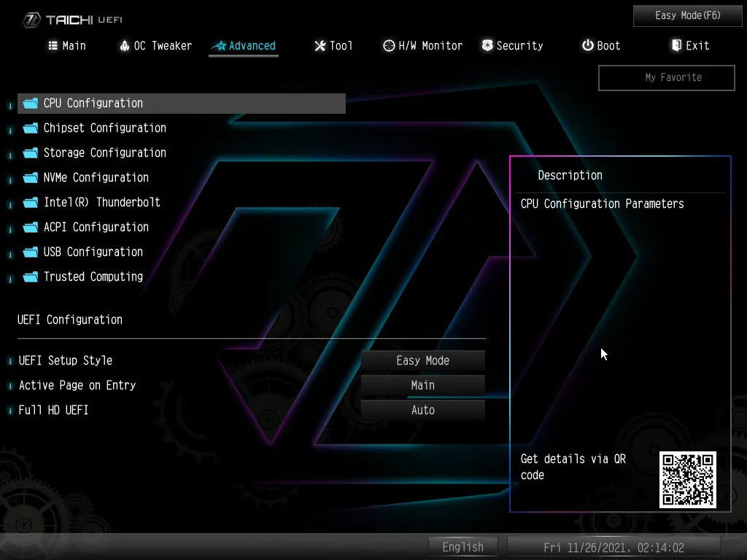Click the Intel(R) Thunderbolt folder icon
This screenshot has width=747, height=560.
[x=31, y=203]
